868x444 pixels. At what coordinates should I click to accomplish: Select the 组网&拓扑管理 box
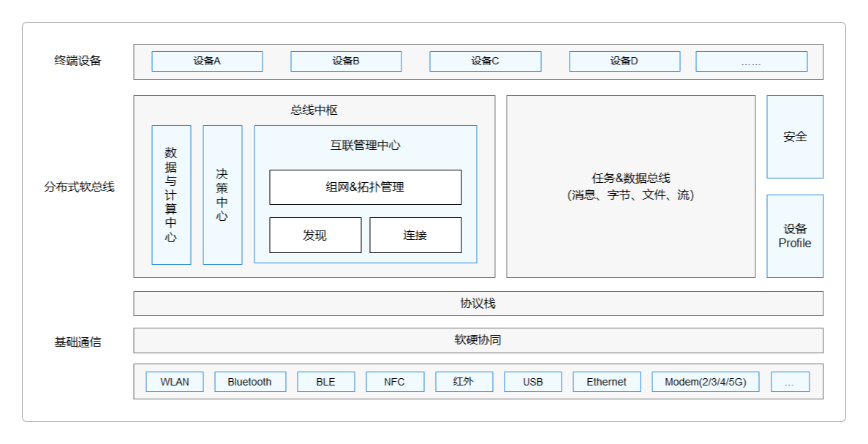tap(366, 187)
